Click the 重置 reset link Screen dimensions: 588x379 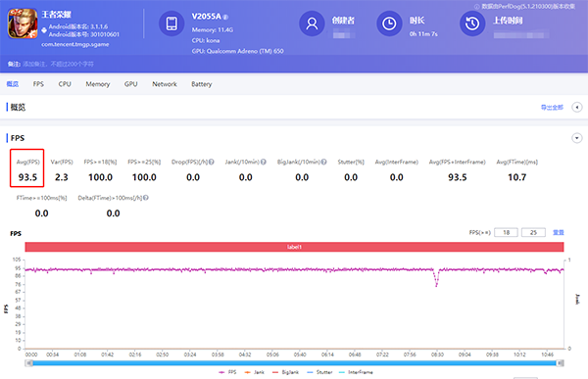point(559,232)
